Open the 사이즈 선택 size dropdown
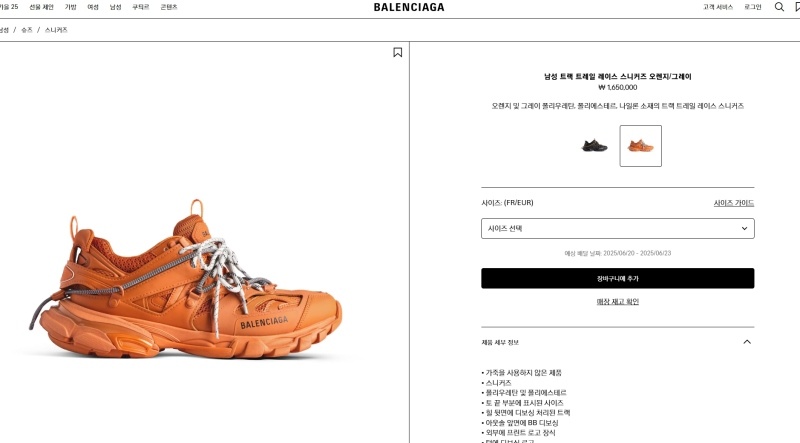The height and width of the screenshot is (443, 800). pyautogui.click(x=617, y=229)
